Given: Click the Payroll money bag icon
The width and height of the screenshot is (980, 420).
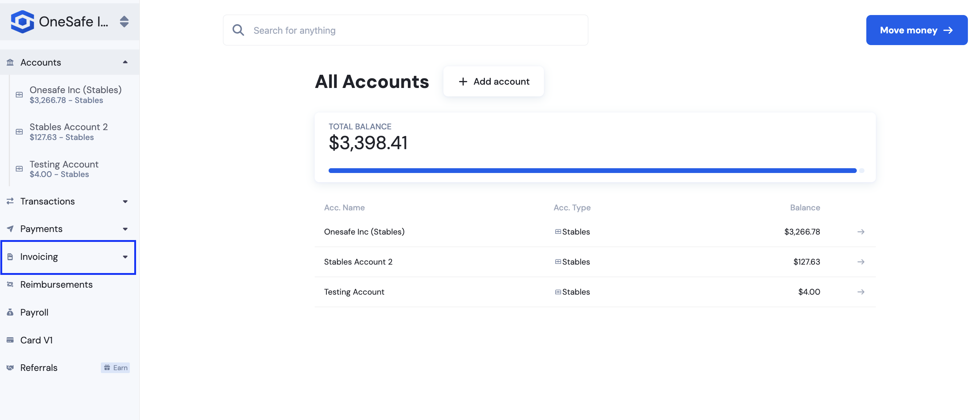Looking at the screenshot, I should pos(10,312).
